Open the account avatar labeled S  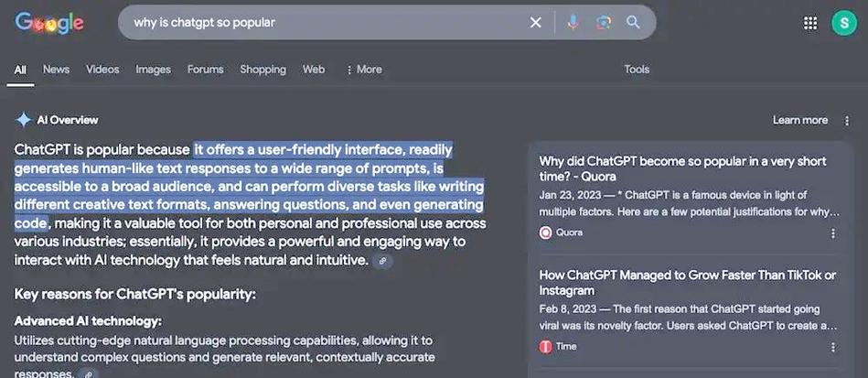[x=843, y=23]
